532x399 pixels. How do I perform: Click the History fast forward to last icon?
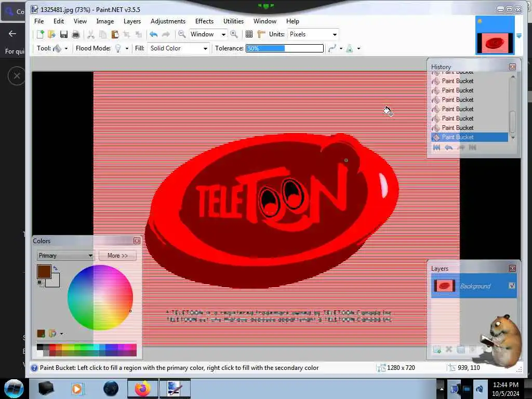tap(473, 148)
